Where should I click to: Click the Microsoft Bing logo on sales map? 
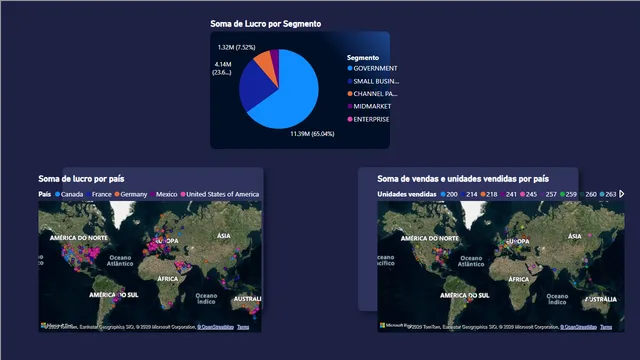[396, 325]
